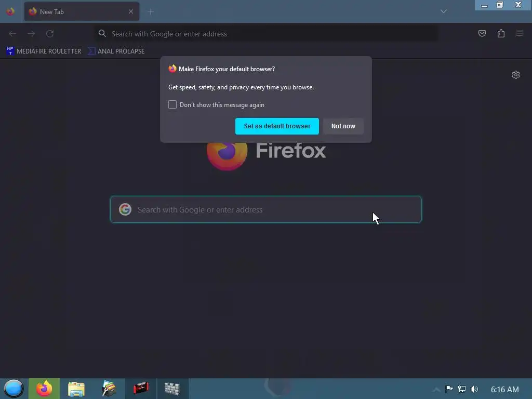Click the address bar magnifier icon
Viewport: 532px width, 399px height.
(x=102, y=33)
